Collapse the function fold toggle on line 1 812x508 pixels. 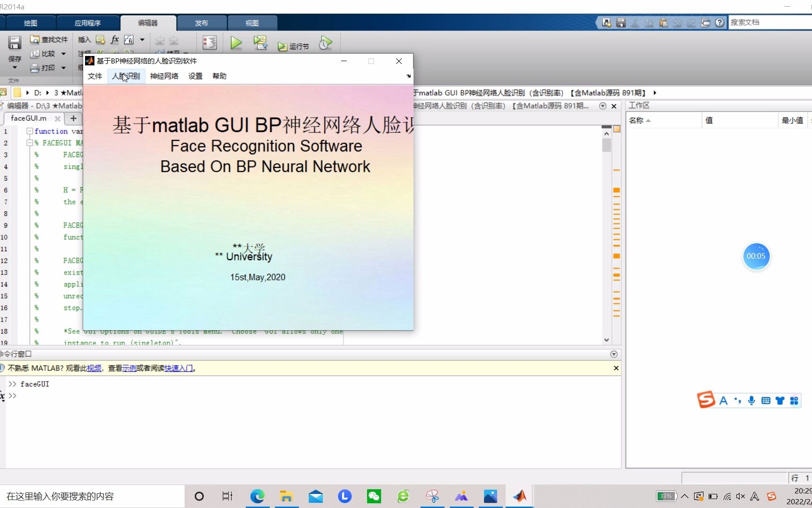click(x=30, y=131)
